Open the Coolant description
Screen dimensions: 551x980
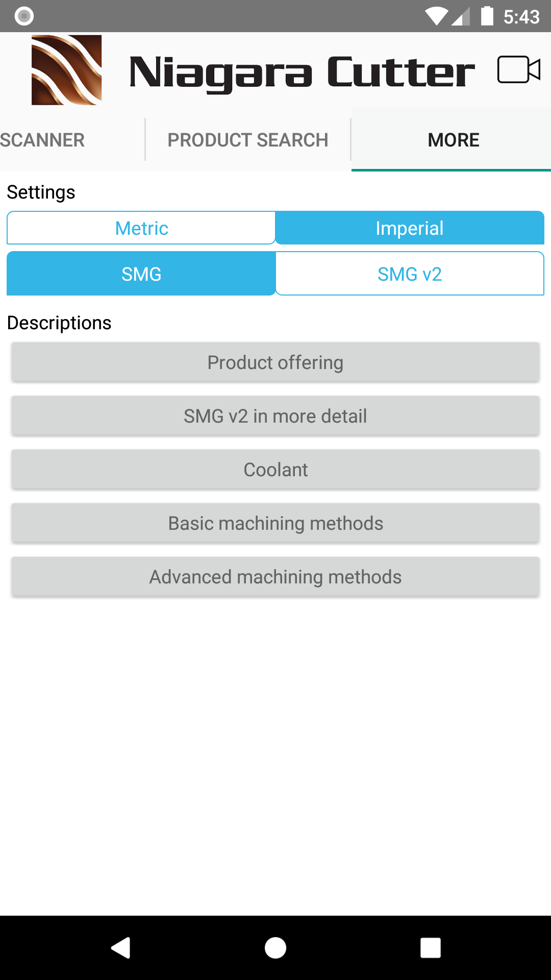pos(275,469)
